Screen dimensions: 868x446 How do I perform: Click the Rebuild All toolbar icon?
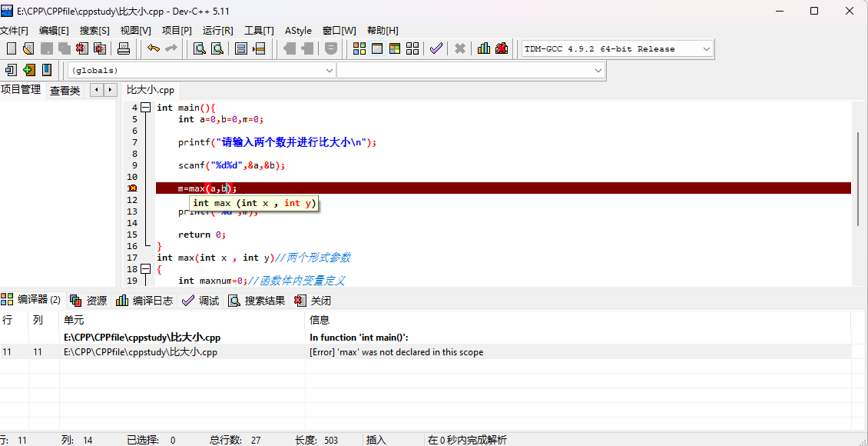tap(413, 48)
